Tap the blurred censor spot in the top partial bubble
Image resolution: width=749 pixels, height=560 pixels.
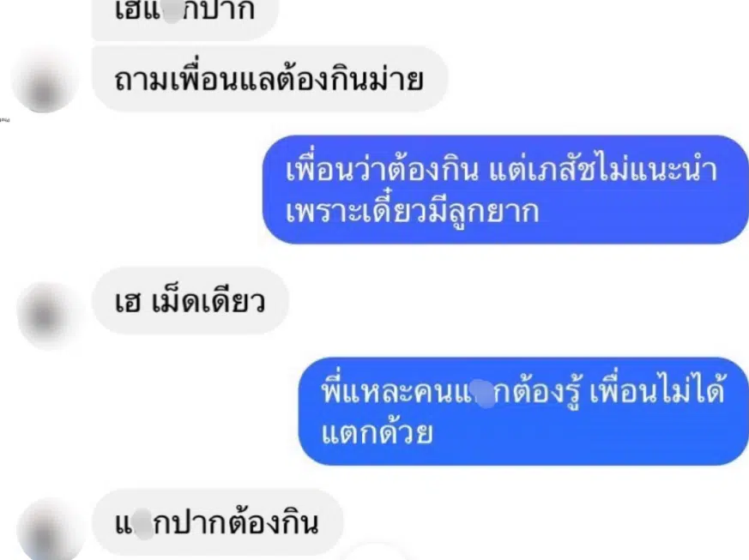[172, 10]
